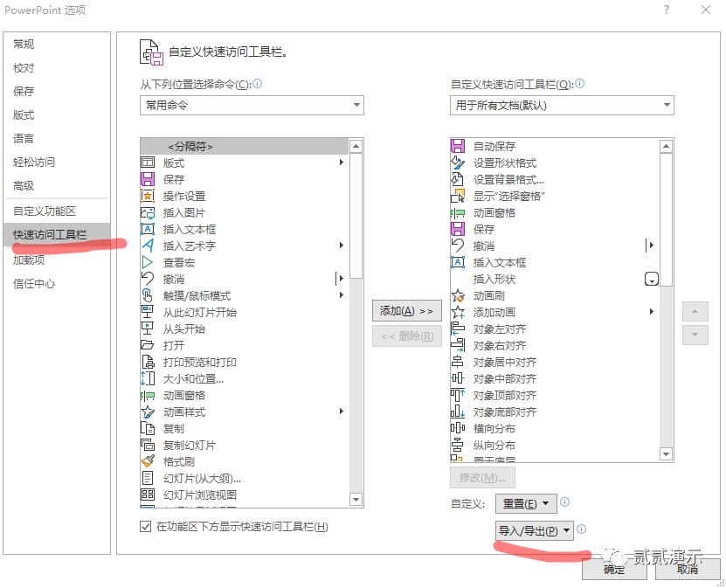This screenshot has width=726, height=588.
Task: Click the 动画刷 animation painter icon
Action: point(458,295)
